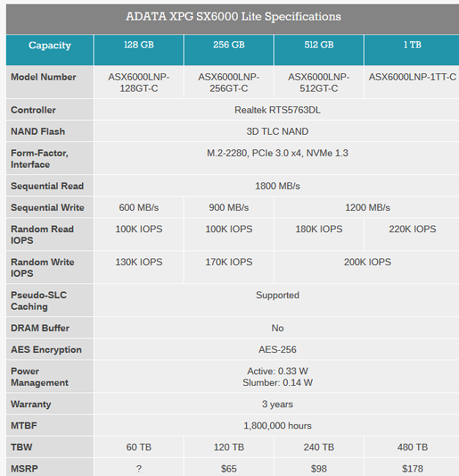Select the 1 TB column header
459x476 pixels.
coord(412,45)
